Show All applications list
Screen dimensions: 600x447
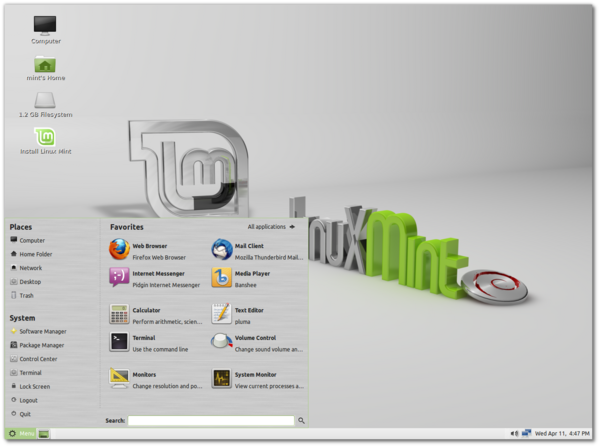(271, 227)
